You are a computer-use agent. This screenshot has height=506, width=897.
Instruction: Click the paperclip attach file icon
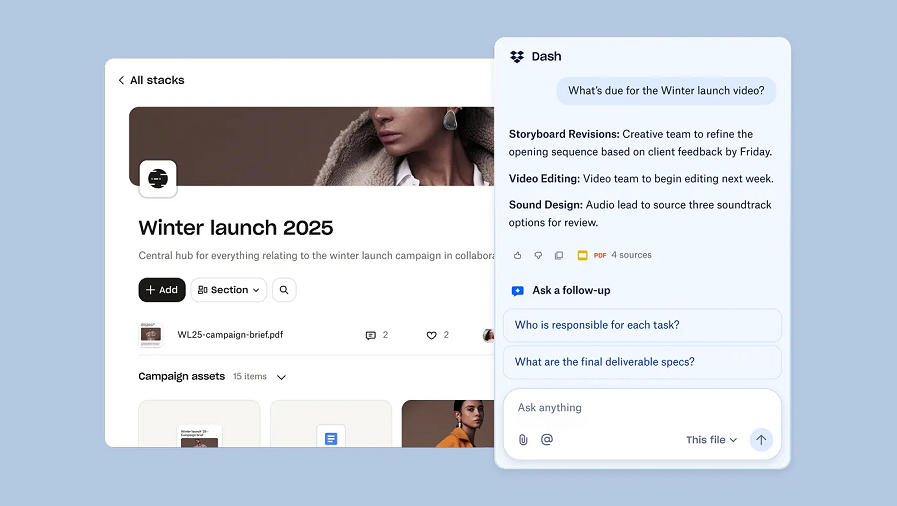pyautogui.click(x=523, y=439)
